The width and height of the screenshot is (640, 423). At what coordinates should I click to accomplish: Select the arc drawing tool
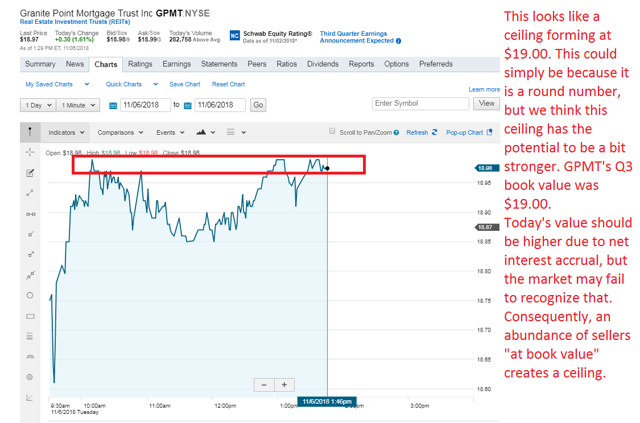pos(30,357)
